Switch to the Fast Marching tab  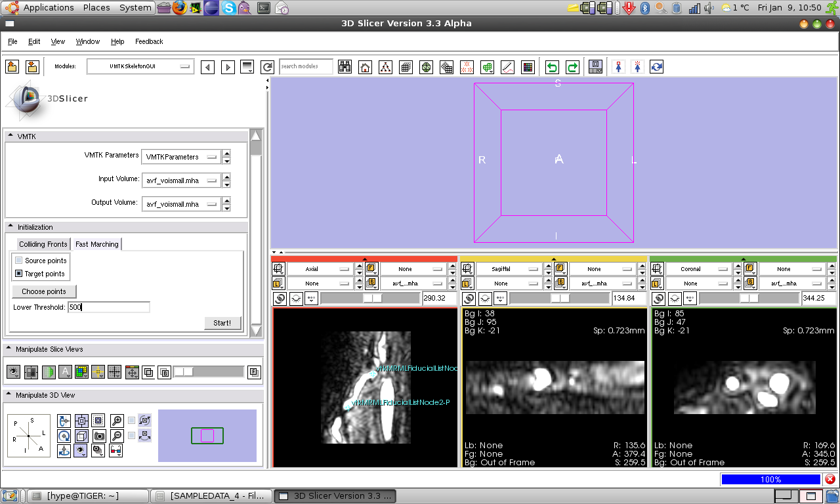coord(97,244)
